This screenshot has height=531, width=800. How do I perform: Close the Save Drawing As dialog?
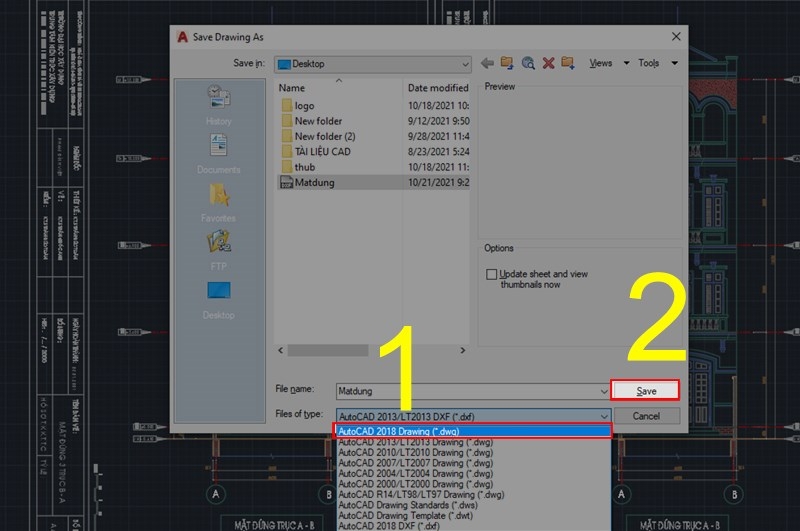[x=676, y=37]
